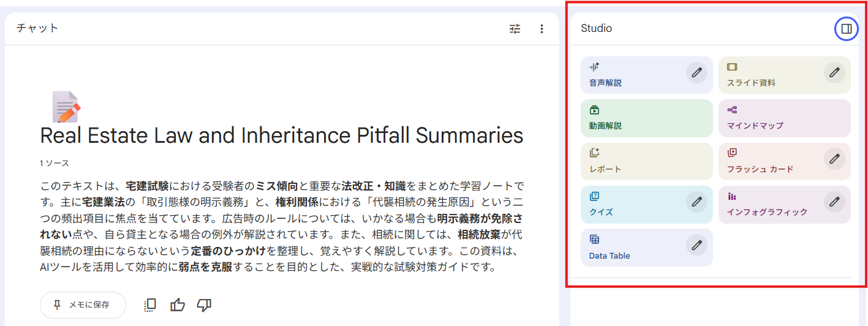Edit 音声解説 settings with the pencil icon
Screen dimensions: 868x326
(x=696, y=72)
